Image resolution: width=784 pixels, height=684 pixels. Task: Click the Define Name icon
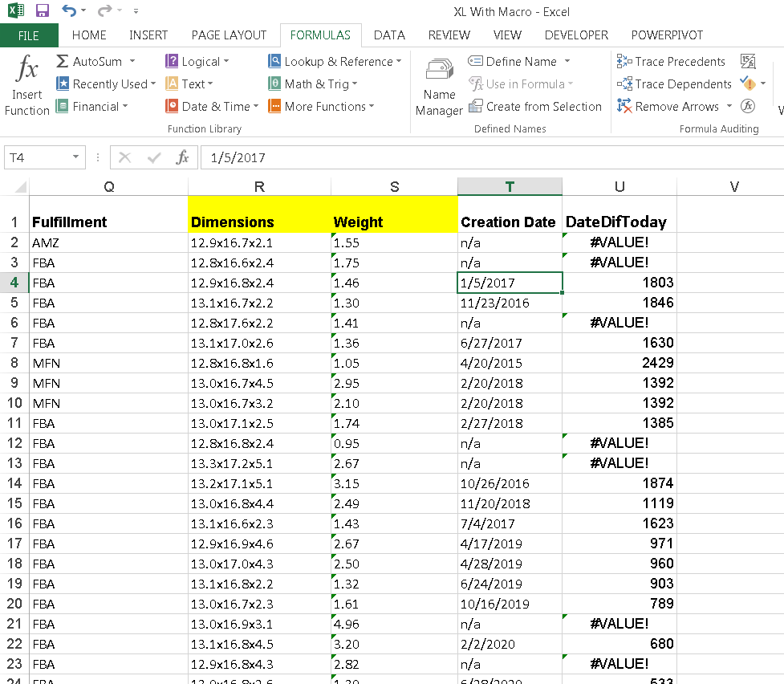click(x=475, y=62)
